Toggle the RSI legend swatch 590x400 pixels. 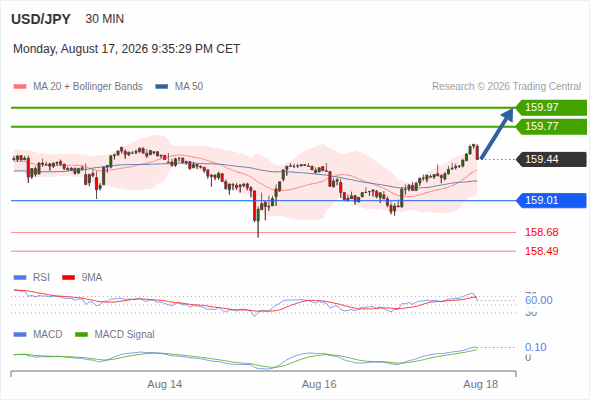(x=20, y=278)
